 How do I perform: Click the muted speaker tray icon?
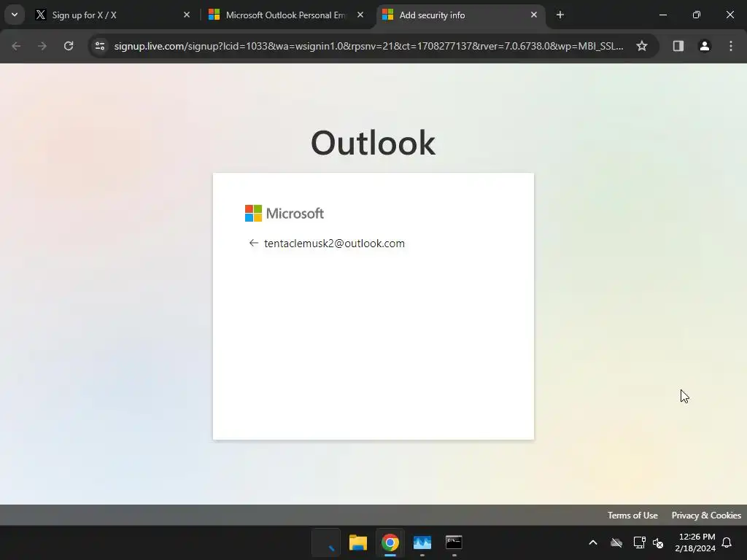point(658,542)
